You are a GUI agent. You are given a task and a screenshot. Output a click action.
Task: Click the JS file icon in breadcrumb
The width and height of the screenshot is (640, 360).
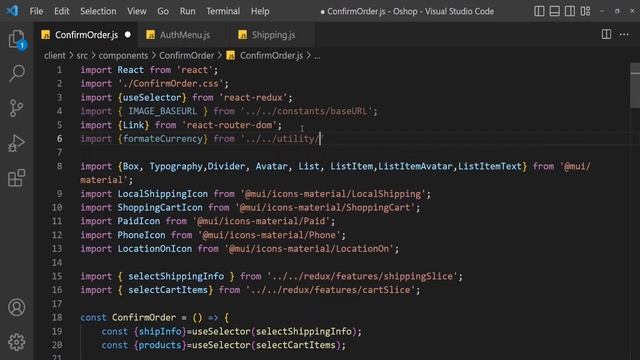(231, 56)
